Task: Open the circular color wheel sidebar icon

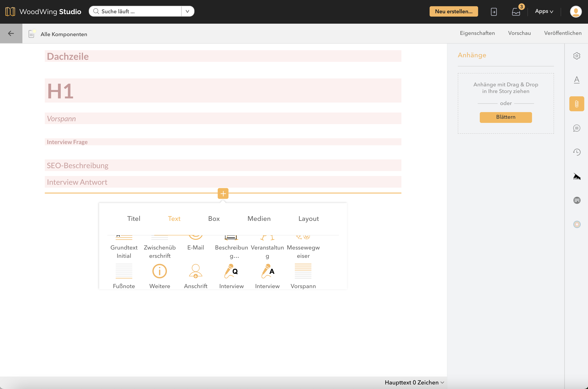Action: (577, 224)
